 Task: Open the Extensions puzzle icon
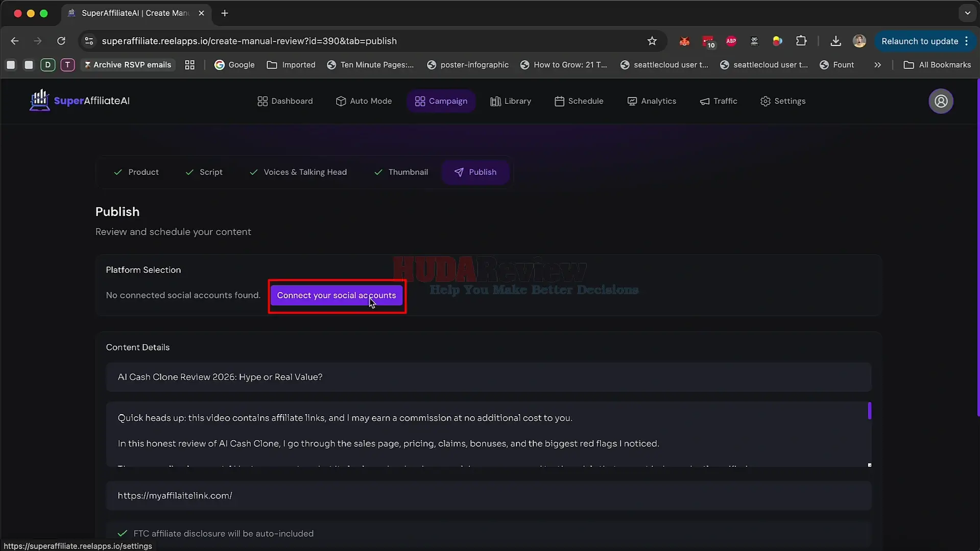click(801, 41)
